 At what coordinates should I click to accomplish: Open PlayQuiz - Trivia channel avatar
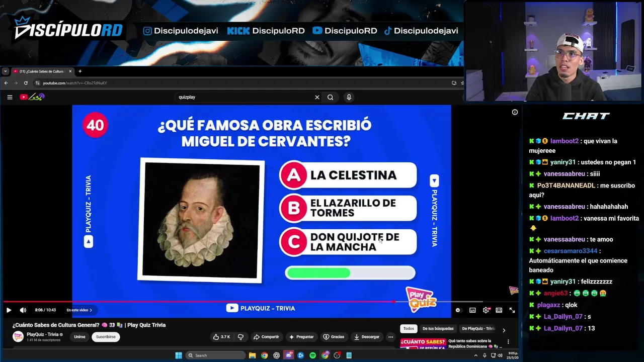pyautogui.click(x=18, y=336)
